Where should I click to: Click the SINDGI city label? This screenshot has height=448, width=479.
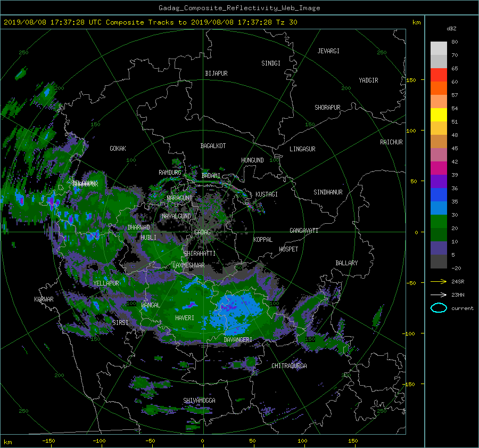[x=271, y=63]
